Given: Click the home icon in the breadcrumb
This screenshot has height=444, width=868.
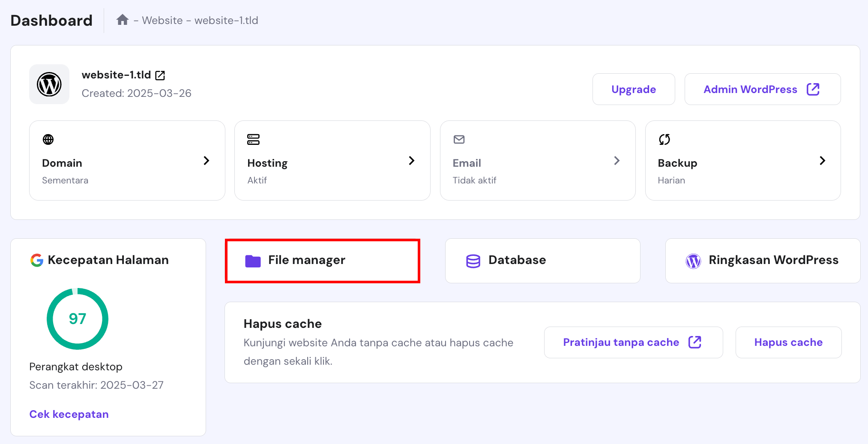Looking at the screenshot, I should [x=123, y=19].
